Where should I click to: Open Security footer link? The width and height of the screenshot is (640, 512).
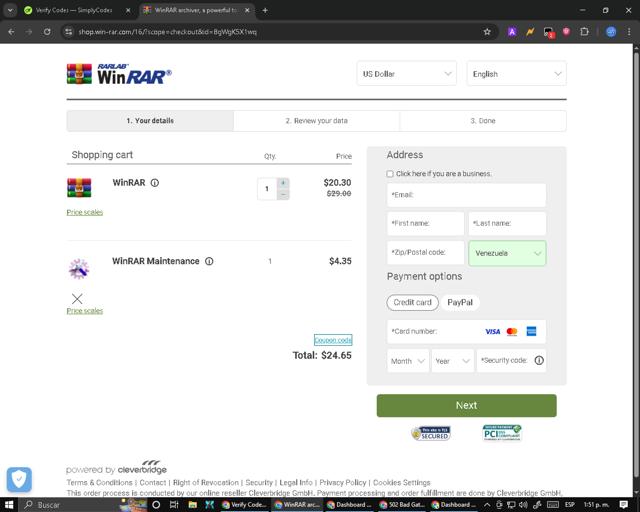(x=259, y=483)
